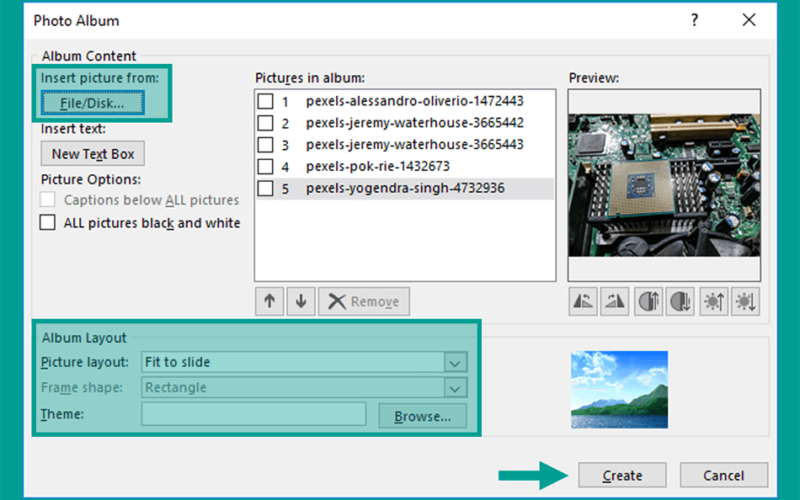Check box for pexels-pok-rie-1432673

[265, 166]
